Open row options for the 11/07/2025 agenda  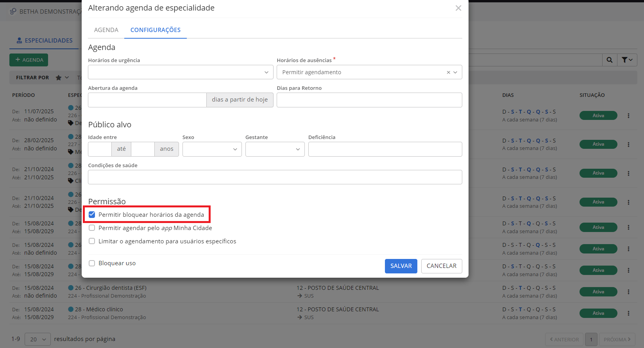point(628,116)
